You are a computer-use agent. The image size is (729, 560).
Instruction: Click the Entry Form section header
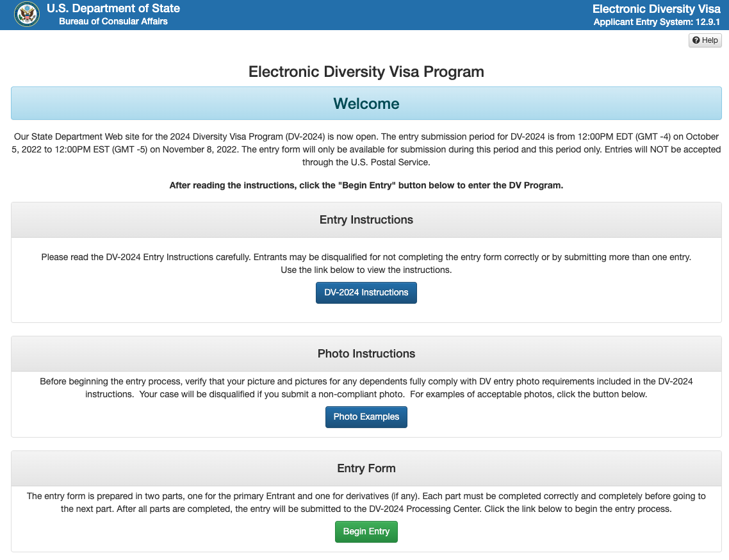point(366,468)
